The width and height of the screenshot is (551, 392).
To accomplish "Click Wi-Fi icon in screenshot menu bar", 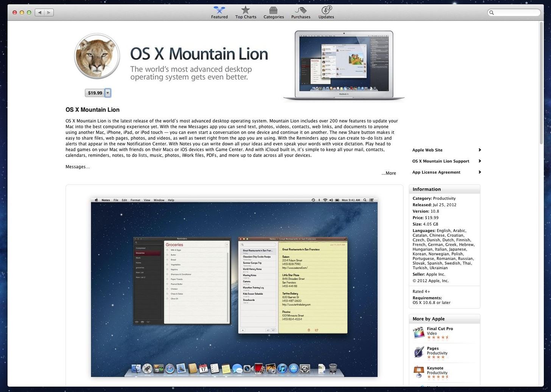I will point(325,200).
